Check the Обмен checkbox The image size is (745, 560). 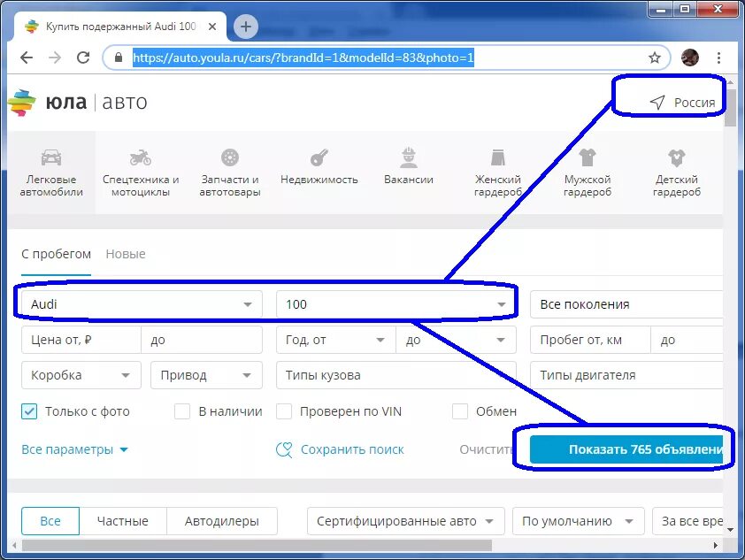pos(460,411)
